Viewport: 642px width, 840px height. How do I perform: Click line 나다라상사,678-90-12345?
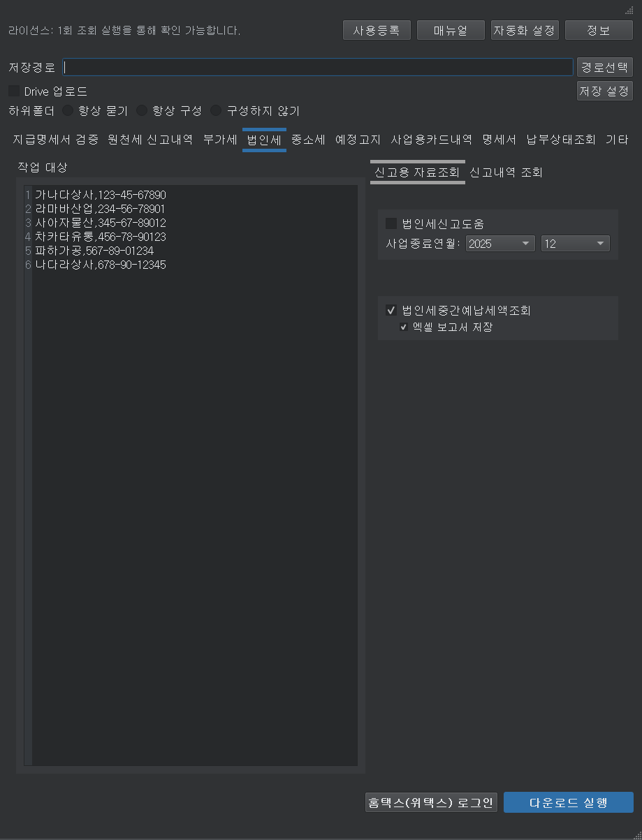101,265
